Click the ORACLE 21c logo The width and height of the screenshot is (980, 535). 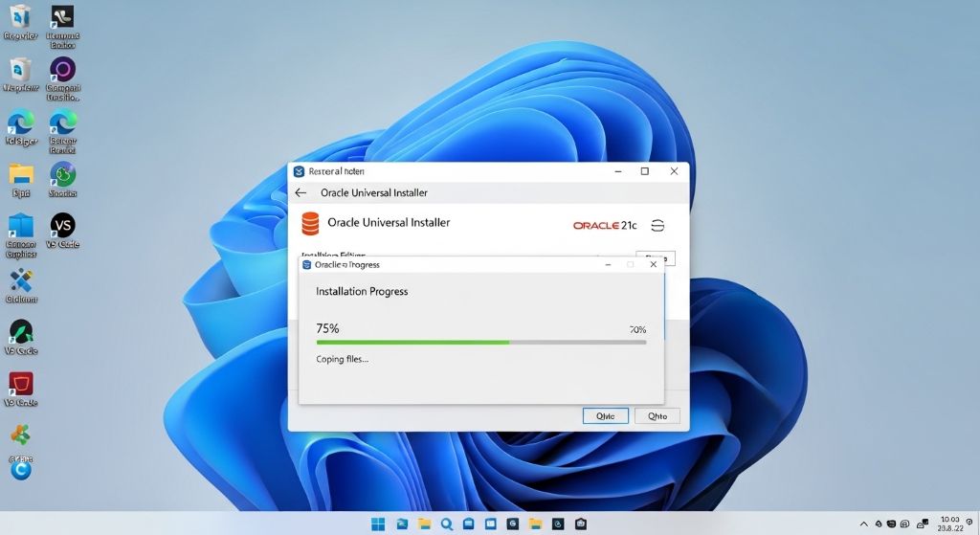click(x=605, y=226)
